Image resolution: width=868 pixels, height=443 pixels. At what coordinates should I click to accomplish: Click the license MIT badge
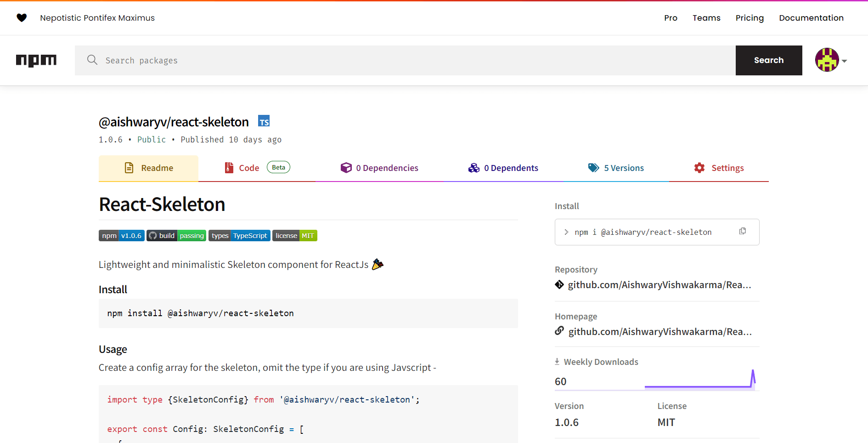pyautogui.click(x=295, y=236)
